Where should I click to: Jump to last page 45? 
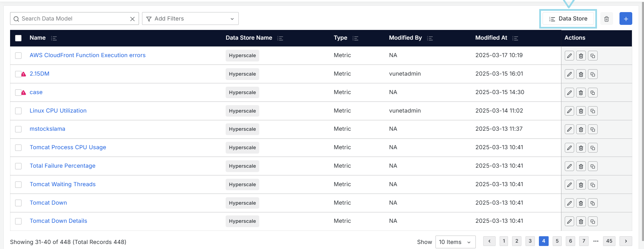[x=609, y=241]
